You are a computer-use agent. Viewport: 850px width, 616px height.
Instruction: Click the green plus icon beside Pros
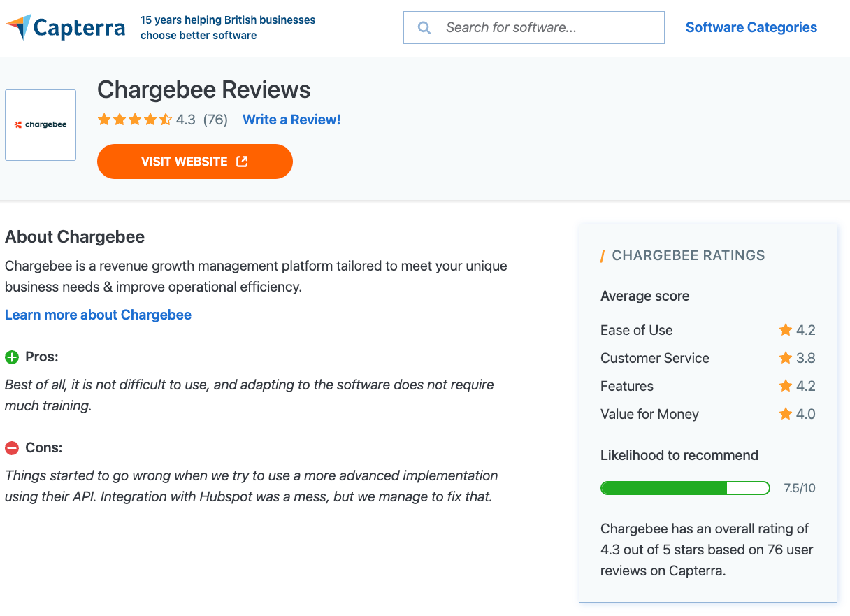click(11, 357)
